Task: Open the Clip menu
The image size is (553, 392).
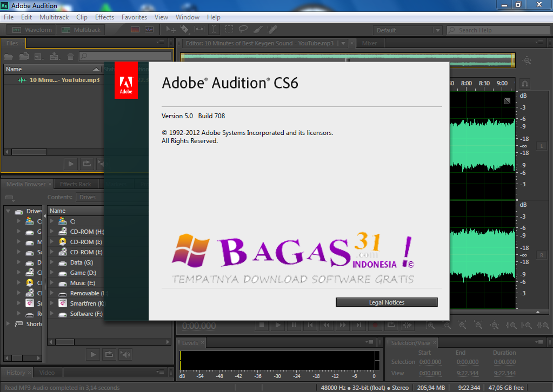Action: [82, 17]
